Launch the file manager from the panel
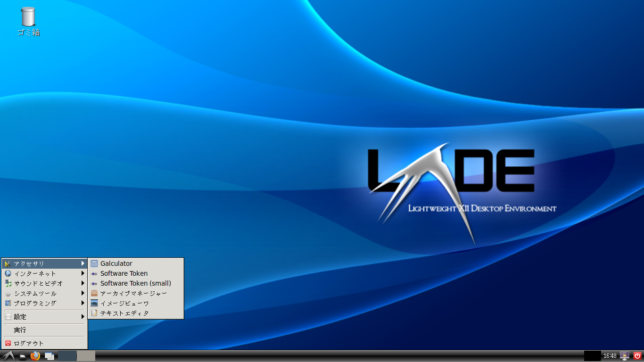 click(23, 356)
